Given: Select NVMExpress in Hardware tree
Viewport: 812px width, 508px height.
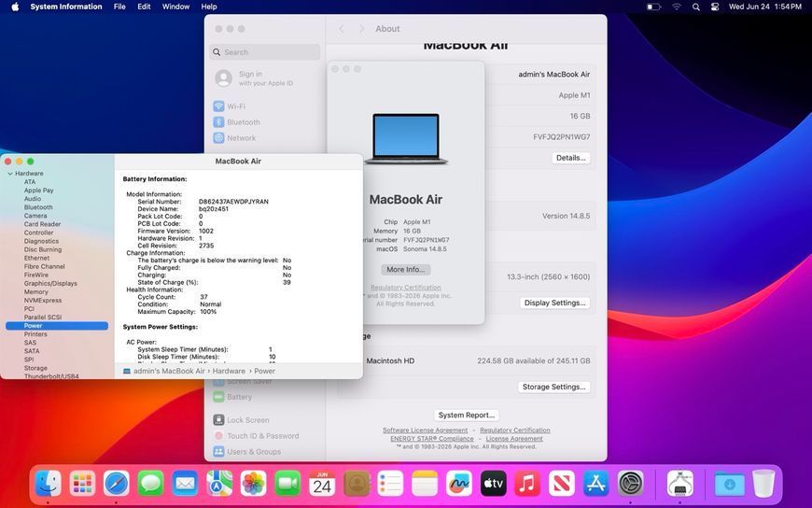Looking at the screenshot, I should point(57,300).
